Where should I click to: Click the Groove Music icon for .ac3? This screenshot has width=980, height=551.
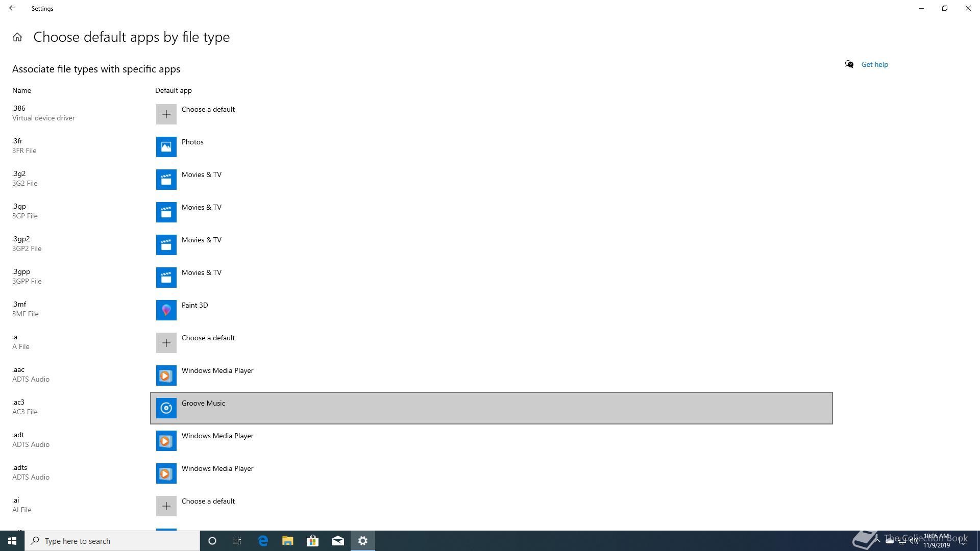pyautogui.click(x=166, y=408)
